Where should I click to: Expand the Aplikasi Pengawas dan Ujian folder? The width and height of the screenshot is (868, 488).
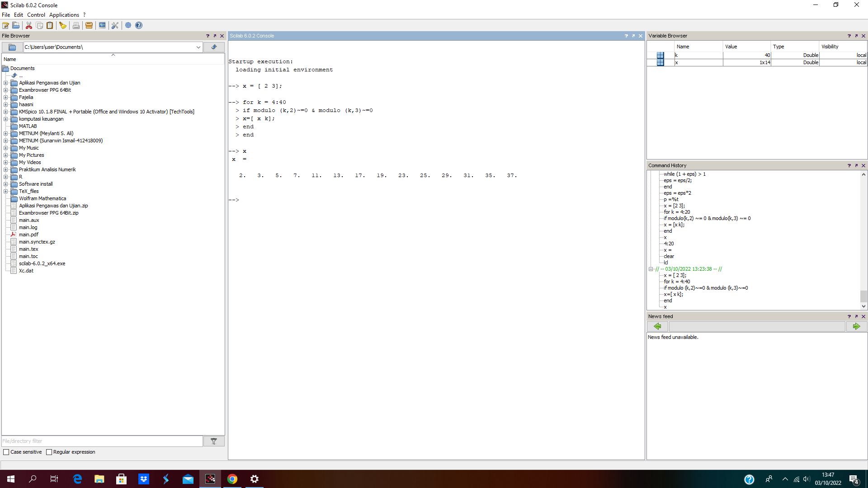[x=6, y=83]
